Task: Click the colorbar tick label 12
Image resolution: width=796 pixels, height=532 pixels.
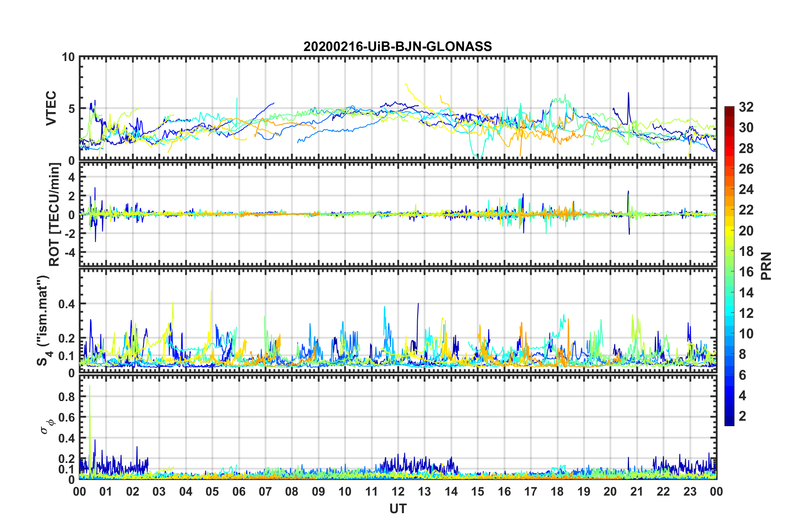Action: [746, 313]
